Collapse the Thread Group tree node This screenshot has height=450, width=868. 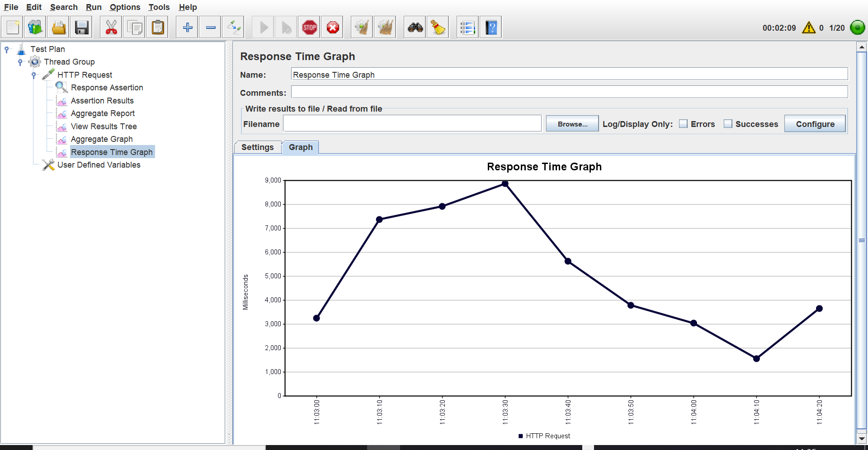(x=20, y=62)
